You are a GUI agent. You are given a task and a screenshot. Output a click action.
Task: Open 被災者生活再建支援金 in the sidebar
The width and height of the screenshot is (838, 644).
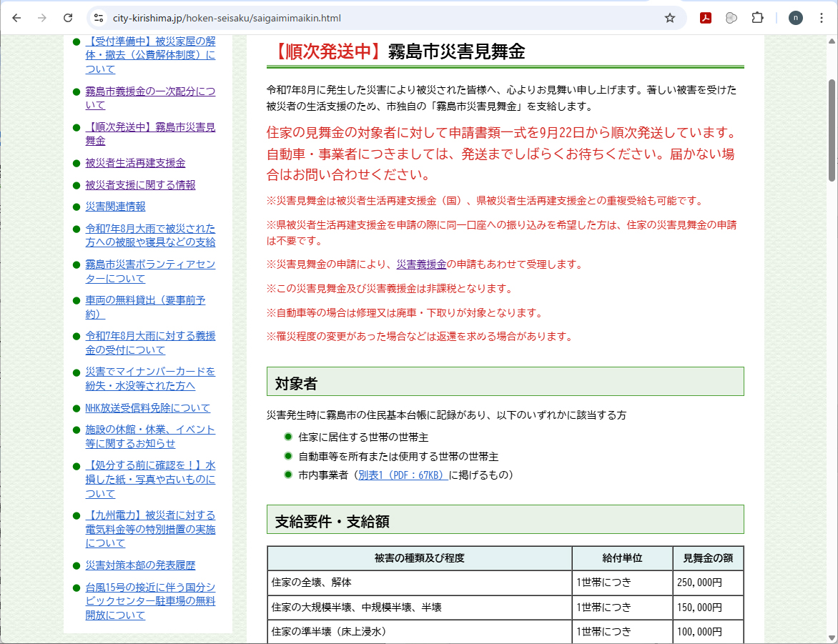click(135, 163)
